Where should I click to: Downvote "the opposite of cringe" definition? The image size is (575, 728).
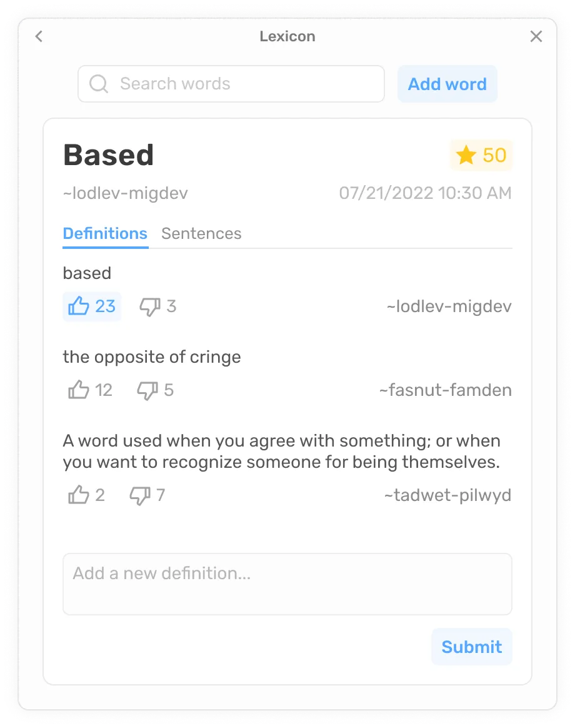pos(148,390)
